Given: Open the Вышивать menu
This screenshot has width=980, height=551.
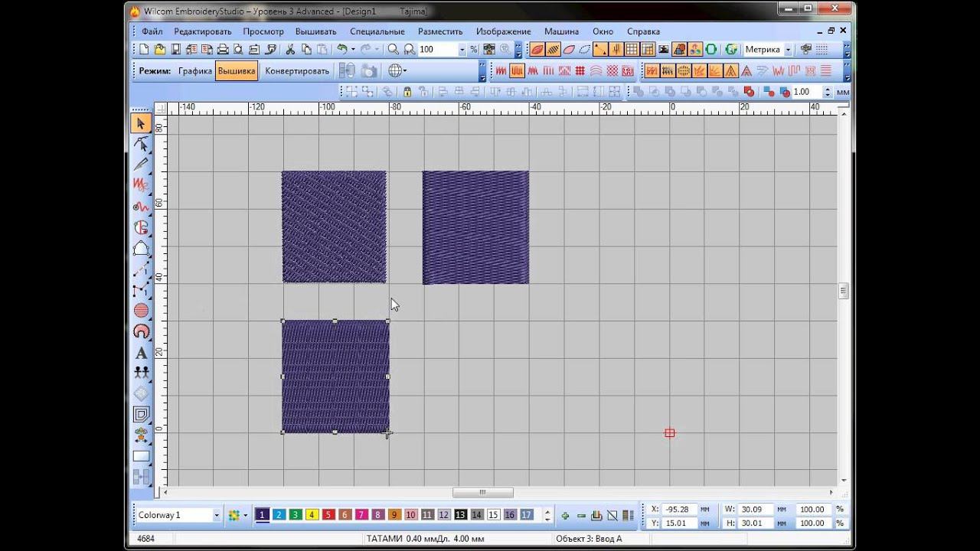Looking at the screenshot, I should [x=317, y=31].
